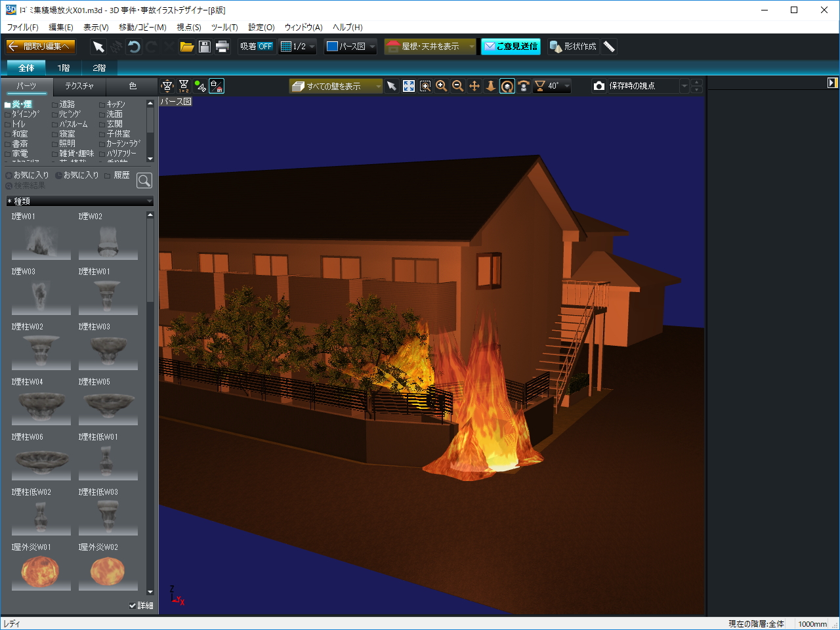Expand the 屋根・天井を表示 dropdown
The height and width of the screenshot is (630, 840).
(x=430, y=47)
